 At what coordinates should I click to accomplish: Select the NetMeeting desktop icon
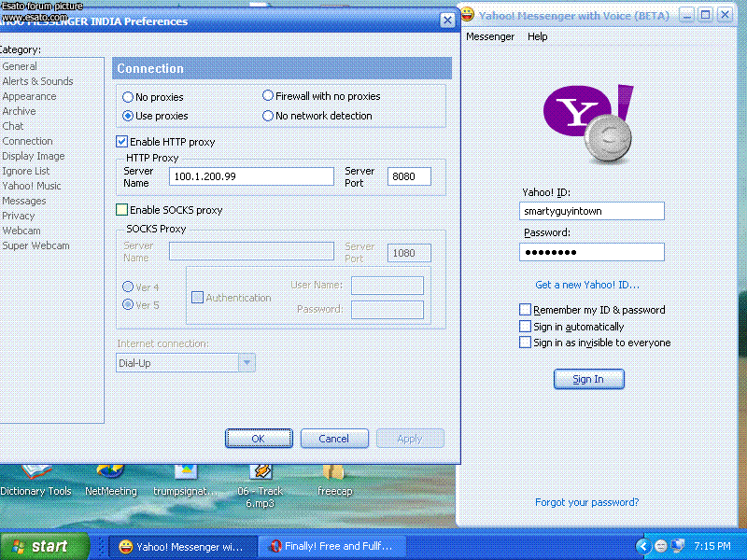pos(110,481)
